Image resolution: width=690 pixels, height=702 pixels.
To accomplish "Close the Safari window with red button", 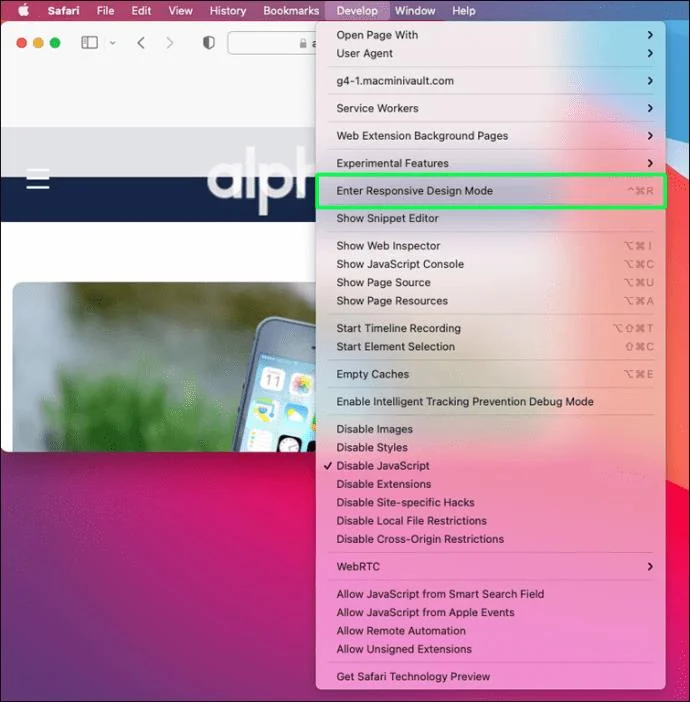I will pos(21,43).
